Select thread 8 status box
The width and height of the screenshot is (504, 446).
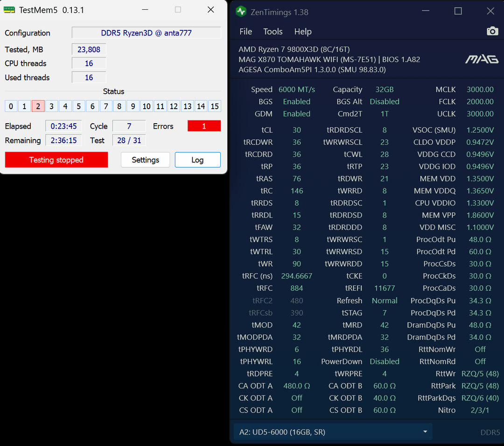119,106
